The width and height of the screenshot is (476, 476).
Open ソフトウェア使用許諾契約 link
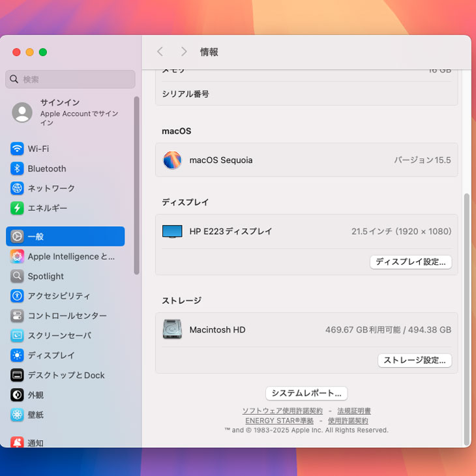click(282, 411)
